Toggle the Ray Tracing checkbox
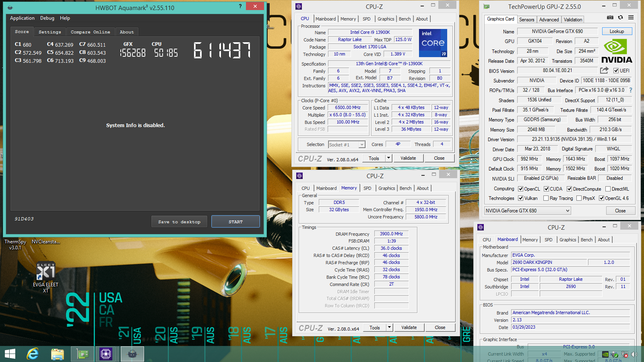The height and width of the screenshot is (362, 644). pos(546,198)
